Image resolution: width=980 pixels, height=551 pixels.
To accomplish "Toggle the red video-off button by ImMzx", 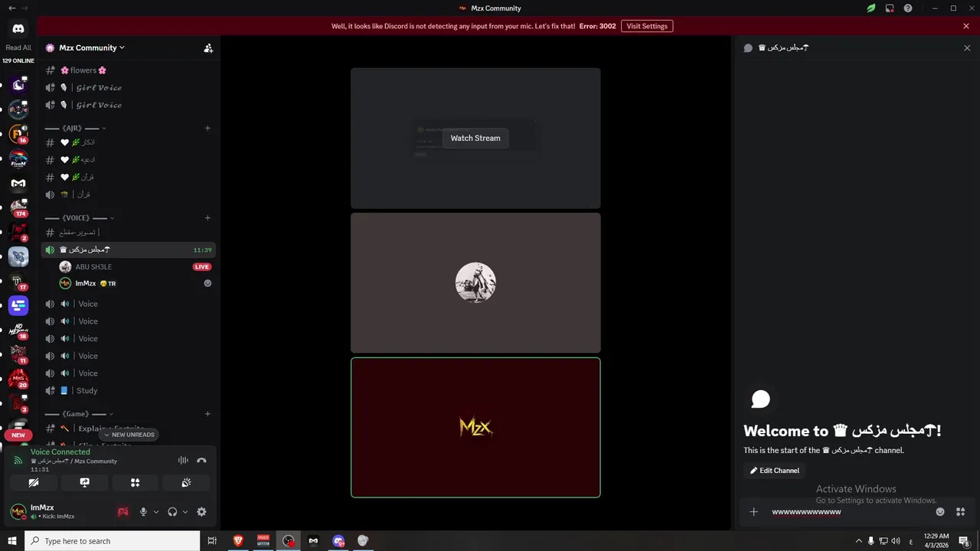I will 122,512.
